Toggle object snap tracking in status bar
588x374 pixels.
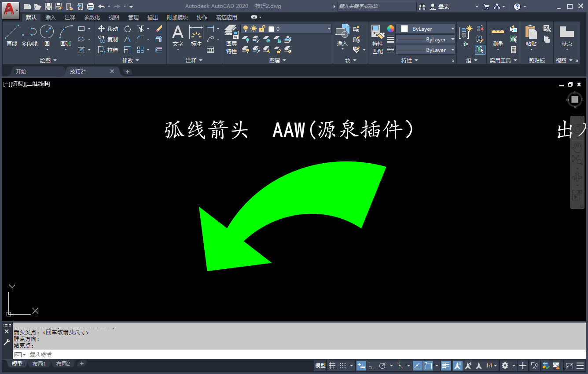417,366
